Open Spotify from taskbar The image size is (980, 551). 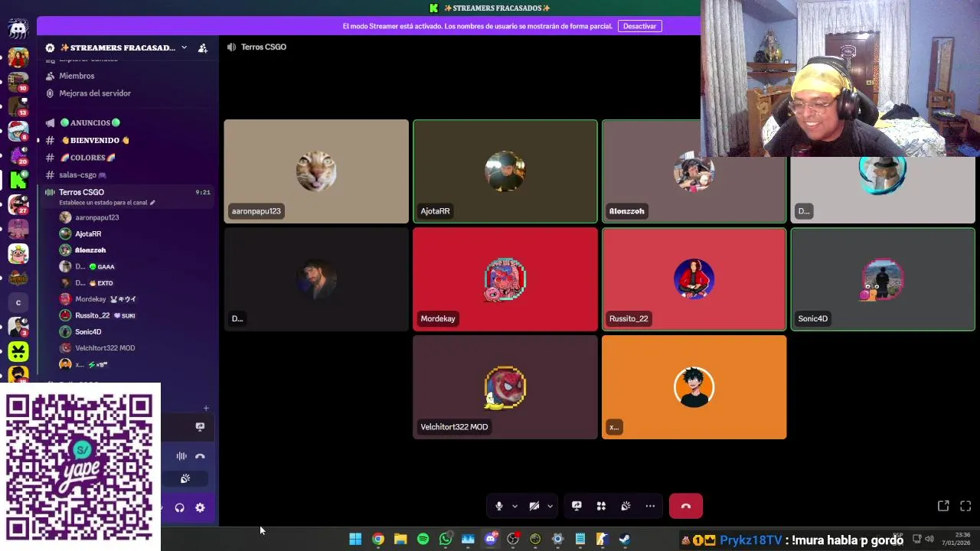click(x=423, y=539)
